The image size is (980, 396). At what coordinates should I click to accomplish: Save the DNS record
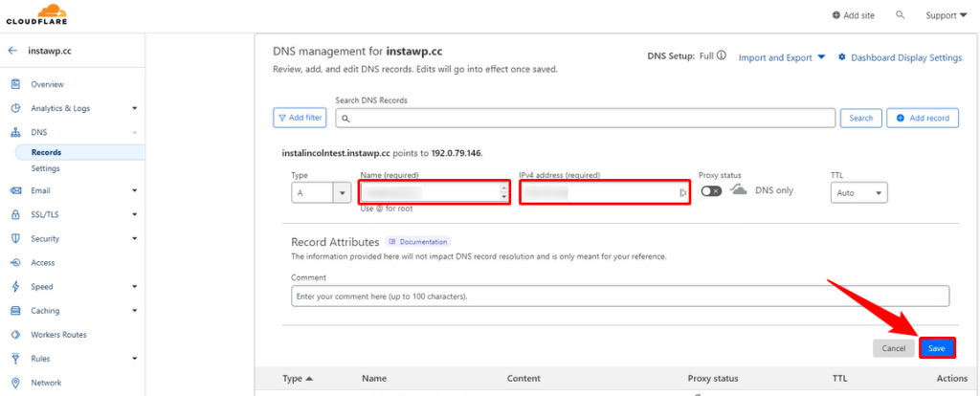point(937,348)
